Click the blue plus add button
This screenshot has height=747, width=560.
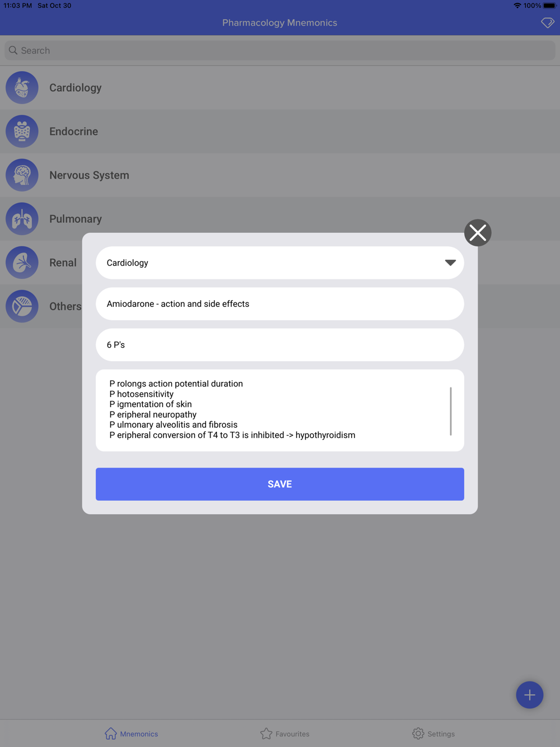click(x=529, y=695)
